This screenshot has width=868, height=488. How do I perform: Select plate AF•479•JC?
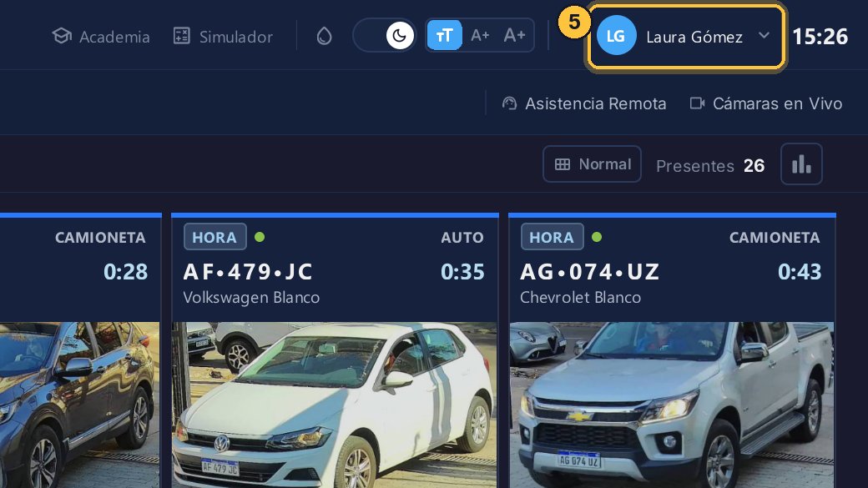(248, 272)
